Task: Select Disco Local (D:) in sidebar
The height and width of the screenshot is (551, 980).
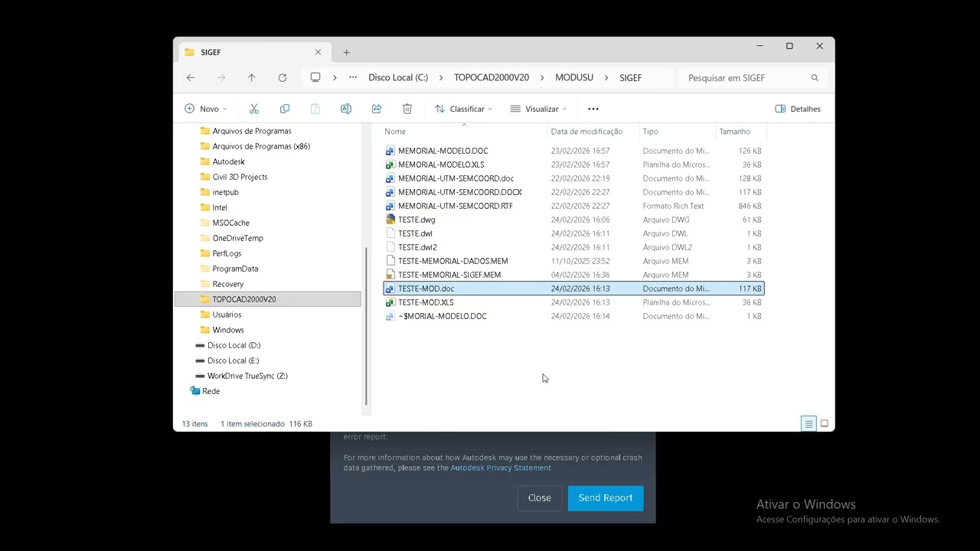Action: point(234,345)
